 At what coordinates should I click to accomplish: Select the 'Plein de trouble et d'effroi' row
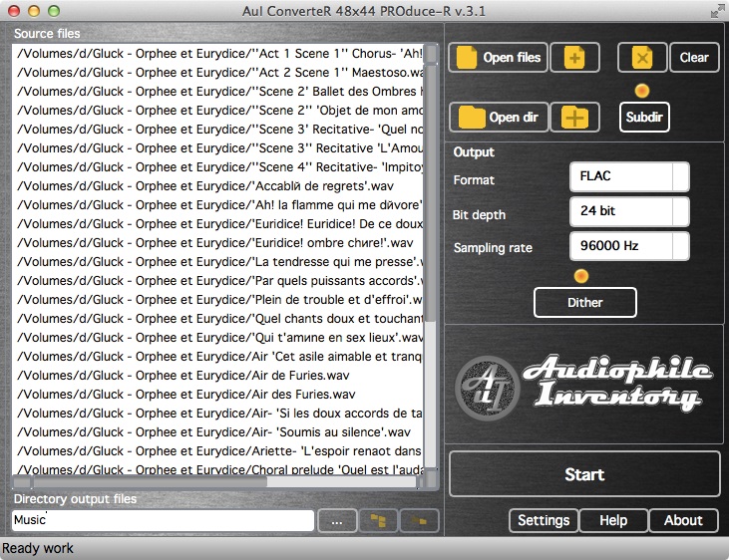pyautogui.click(x=217, y=300)
